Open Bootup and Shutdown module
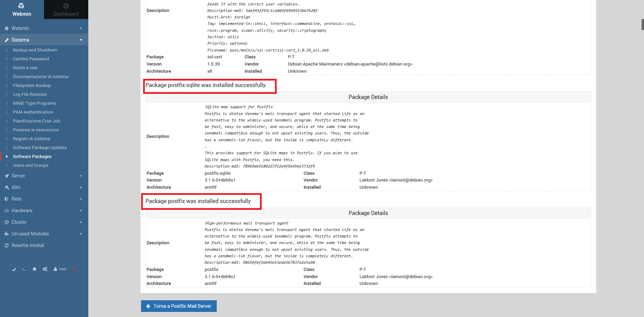Viewport: 644px width, 317px height. (35, 50)
